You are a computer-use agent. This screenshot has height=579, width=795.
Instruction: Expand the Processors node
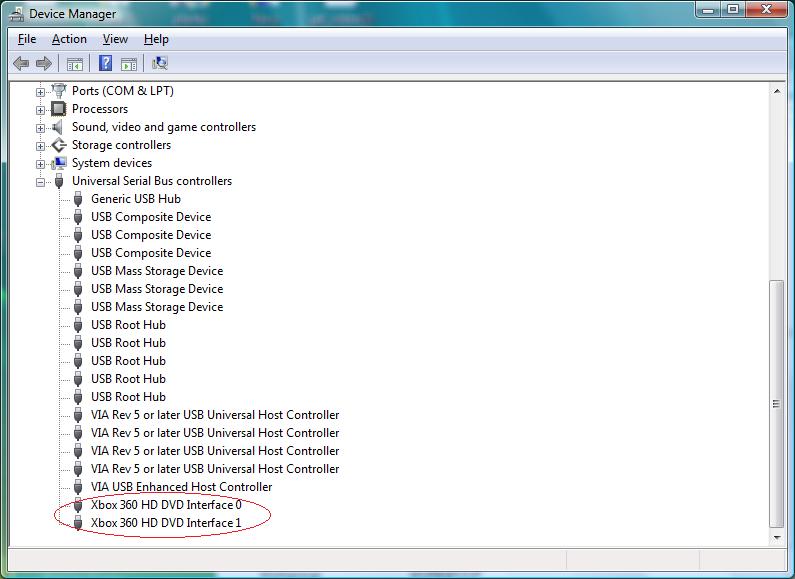[40, 110]
